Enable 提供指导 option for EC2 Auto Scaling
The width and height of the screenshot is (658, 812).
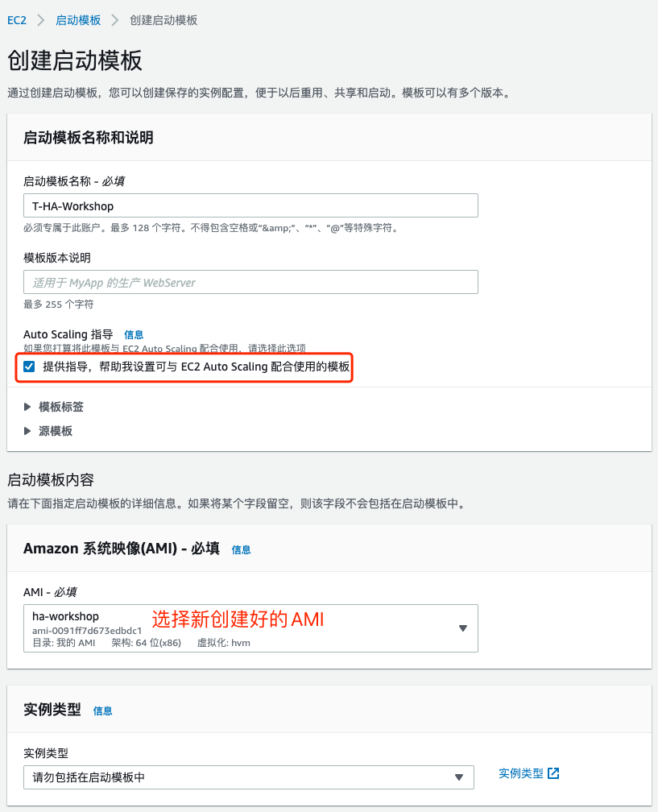pos(31,367)
